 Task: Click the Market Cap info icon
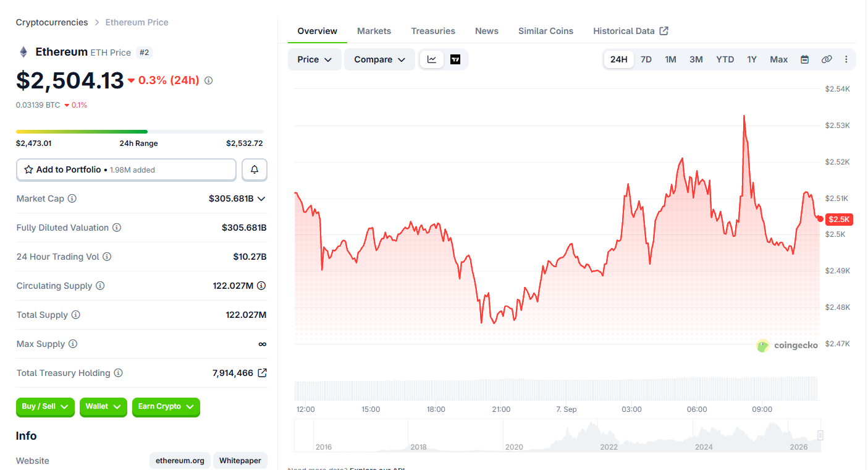pyautogui.click(x=72, y=199)
